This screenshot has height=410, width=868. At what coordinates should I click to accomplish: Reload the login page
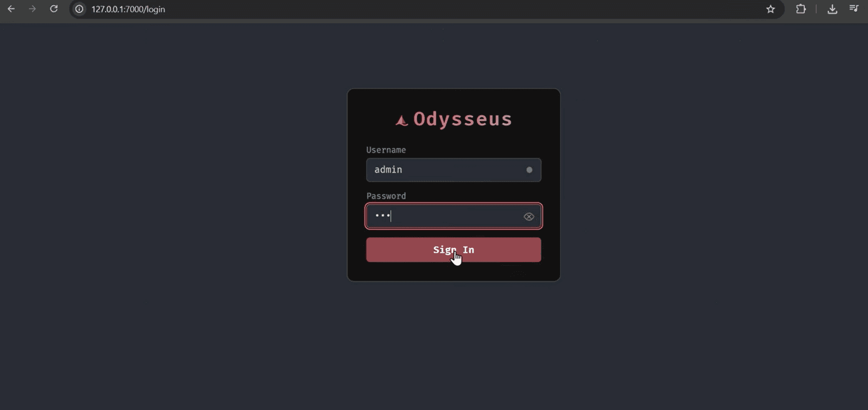coord(54,9)
